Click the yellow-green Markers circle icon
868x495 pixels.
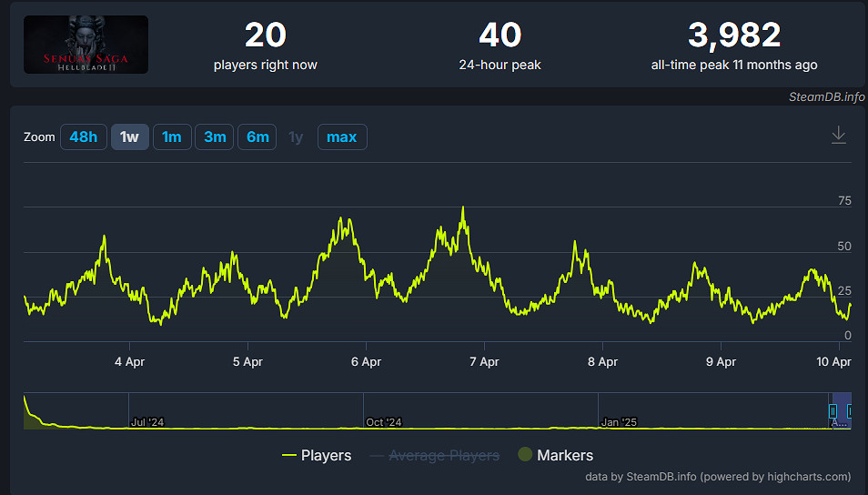point(525,455)
